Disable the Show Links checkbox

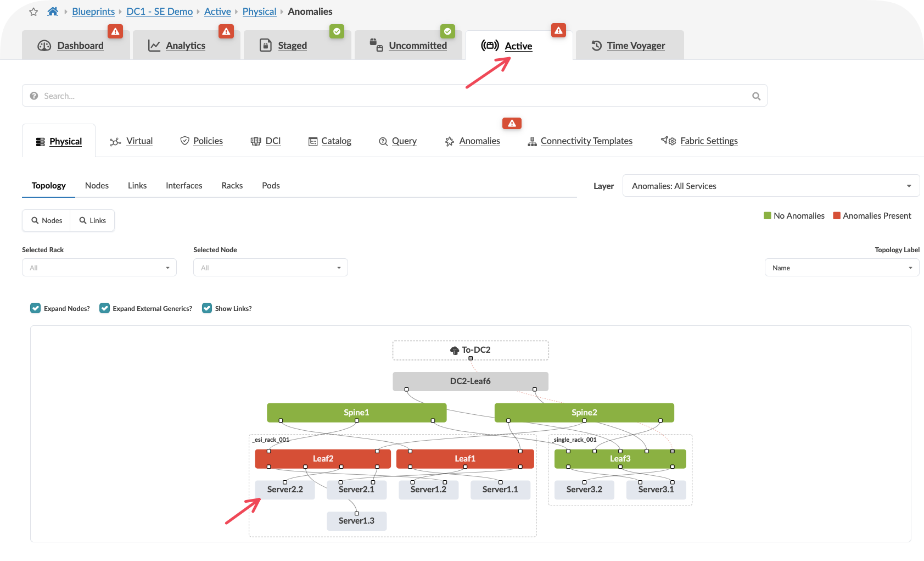point(207,308)
